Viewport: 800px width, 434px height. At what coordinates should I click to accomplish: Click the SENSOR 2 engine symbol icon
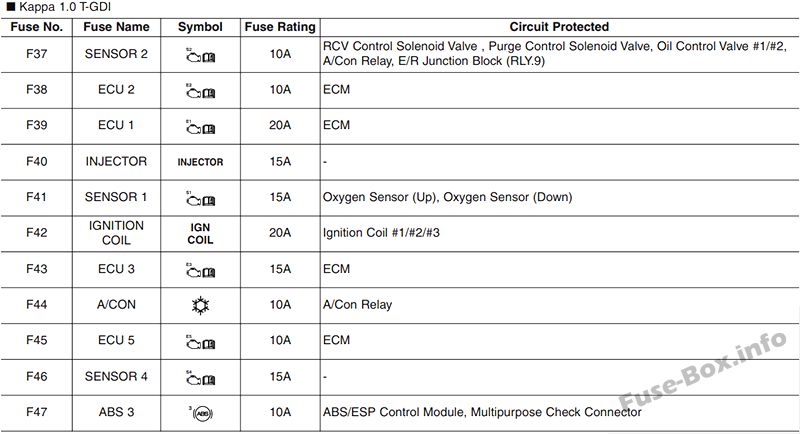201,56
